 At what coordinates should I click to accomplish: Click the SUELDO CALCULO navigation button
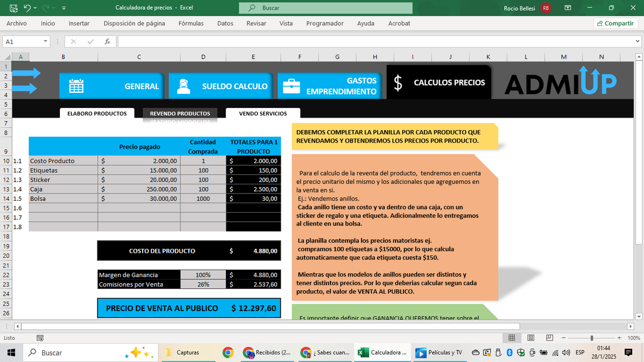coord(221,86)
